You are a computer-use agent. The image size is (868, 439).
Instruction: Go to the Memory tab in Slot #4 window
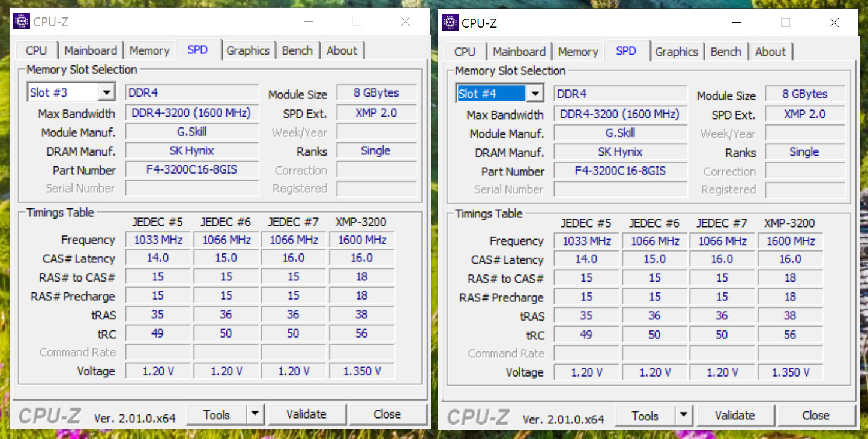(578, 52)
